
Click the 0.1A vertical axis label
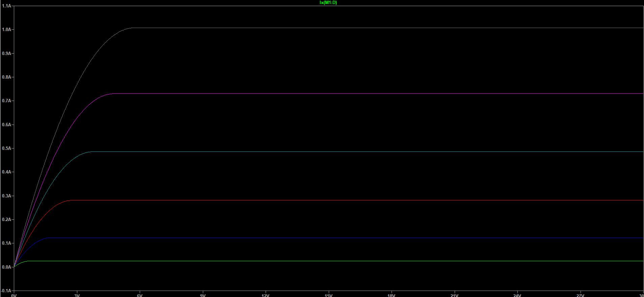pyautogui.click(x=6, y=243)
